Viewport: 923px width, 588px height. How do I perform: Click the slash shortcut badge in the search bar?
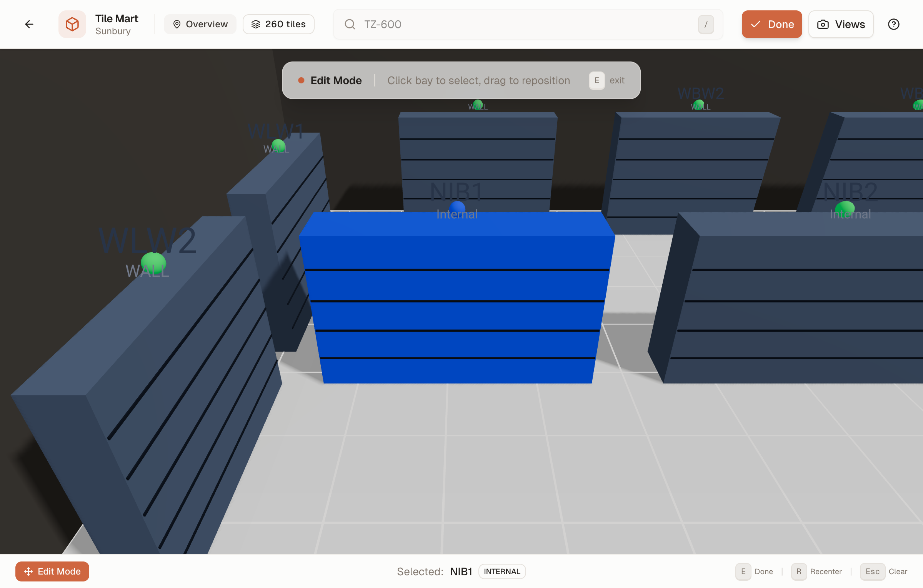706,24
